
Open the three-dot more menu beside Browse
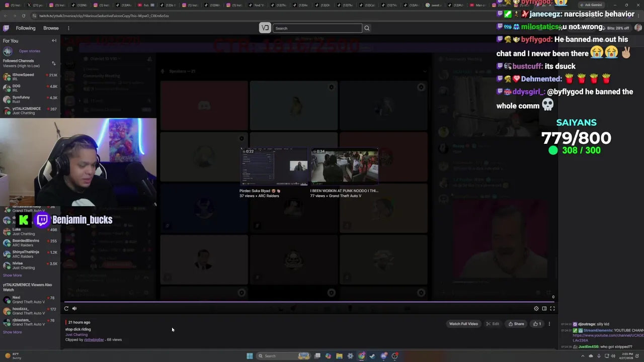68,28
